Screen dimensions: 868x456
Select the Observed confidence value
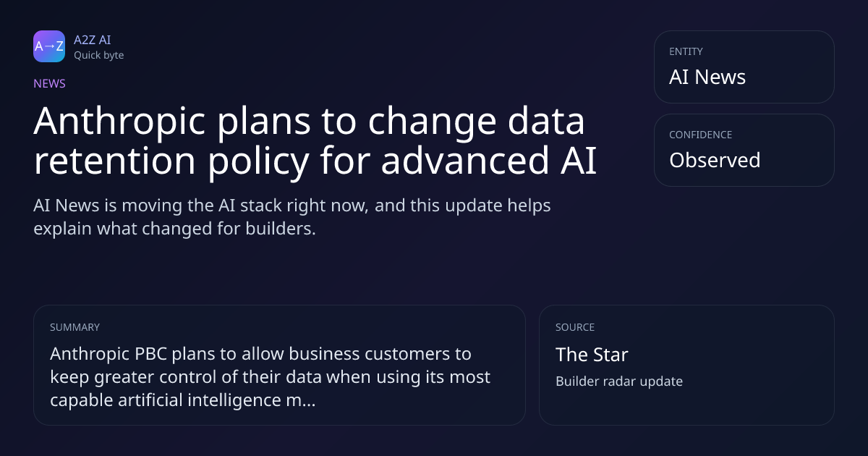coord(715,160)
